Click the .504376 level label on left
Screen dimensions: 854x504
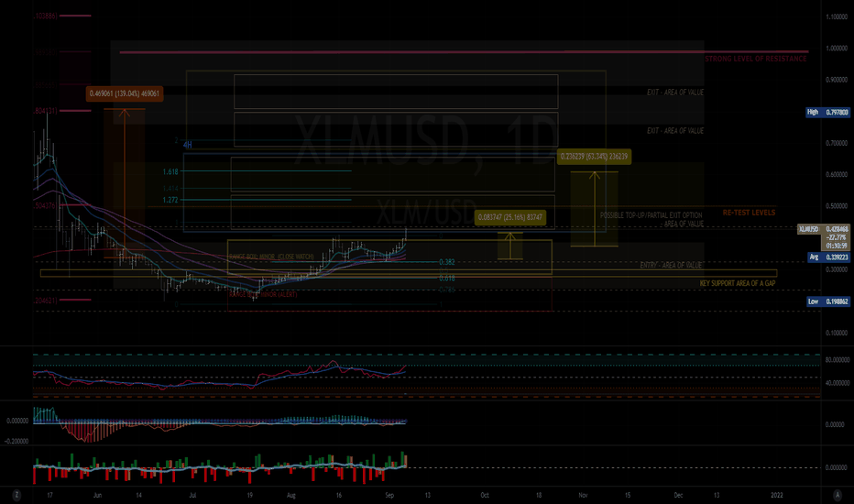(x=45, y=206)
